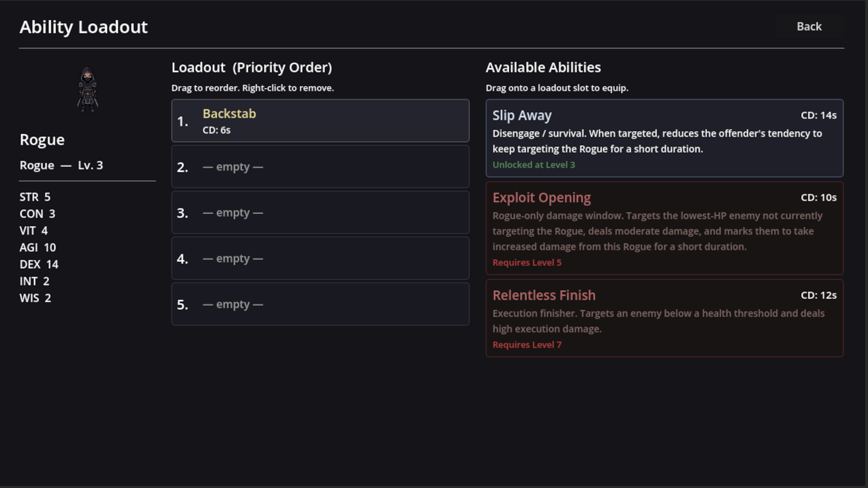Click the Relentless Finish title
The height and width of the screenshot is (488, 868).
click(544, 296)
